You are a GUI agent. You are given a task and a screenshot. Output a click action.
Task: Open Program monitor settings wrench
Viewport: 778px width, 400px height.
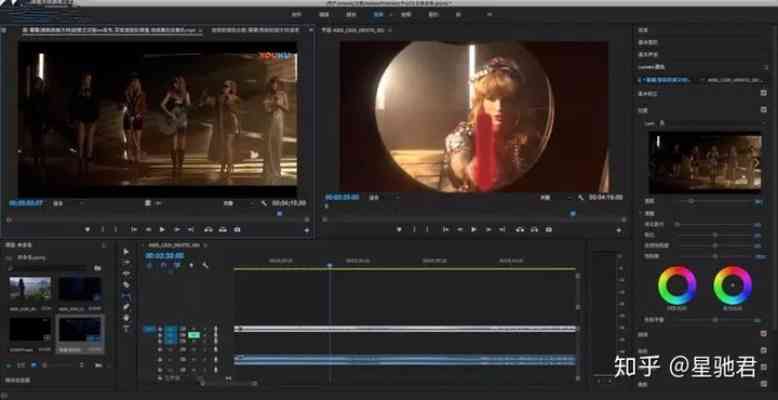pos(581,198)
